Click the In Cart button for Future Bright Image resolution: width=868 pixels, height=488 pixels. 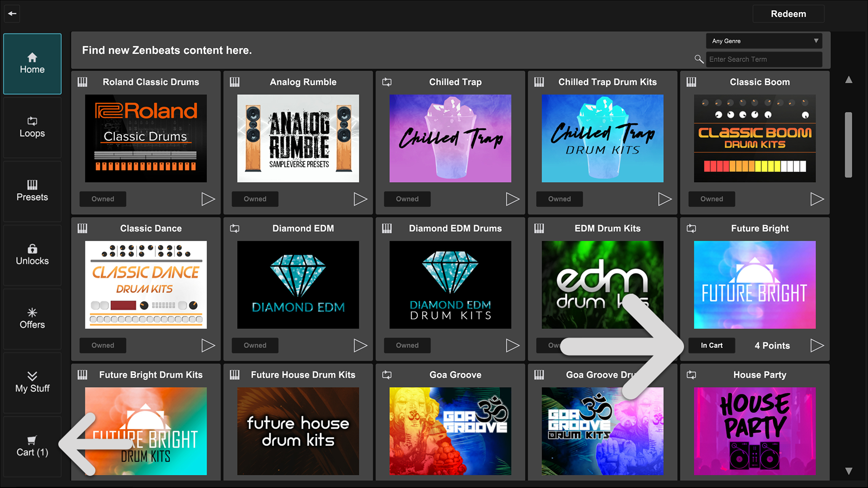[x=712, y=345]
